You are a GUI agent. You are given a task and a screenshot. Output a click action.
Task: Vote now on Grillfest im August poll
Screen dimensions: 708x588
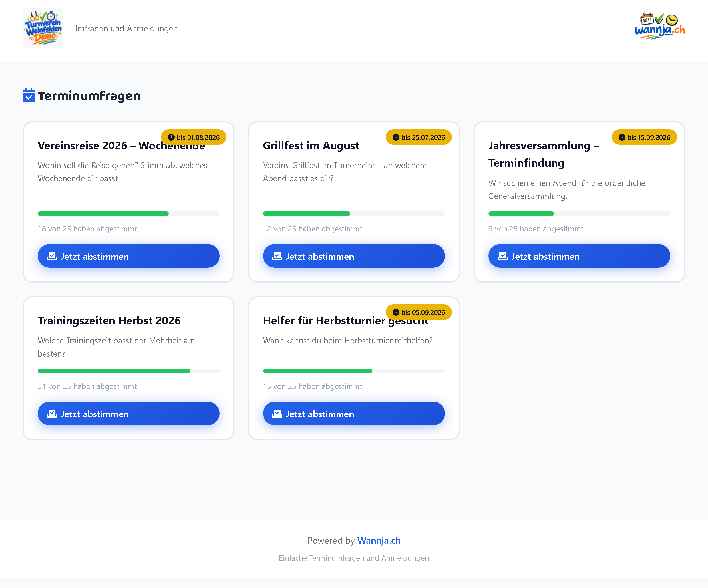[x=354, y=256]
